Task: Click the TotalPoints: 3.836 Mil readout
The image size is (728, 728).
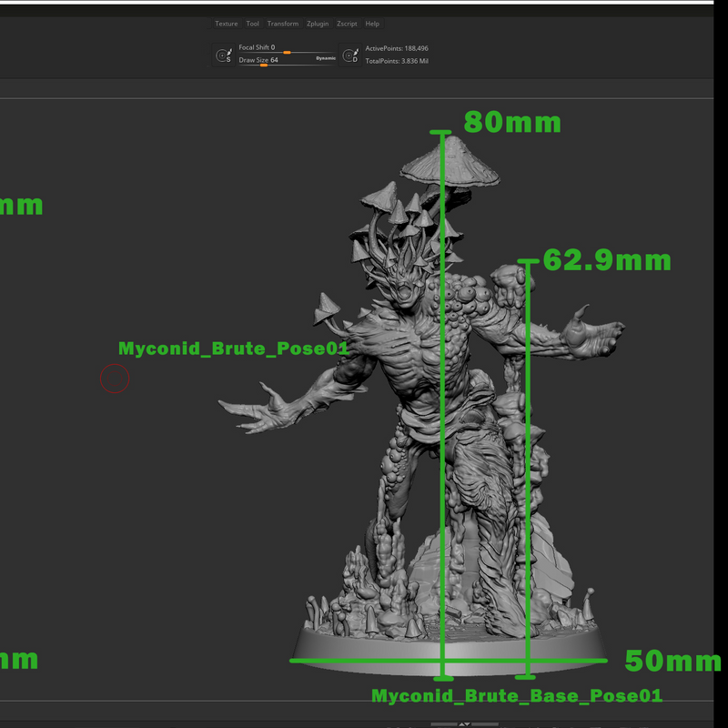Action: point(397,61)
